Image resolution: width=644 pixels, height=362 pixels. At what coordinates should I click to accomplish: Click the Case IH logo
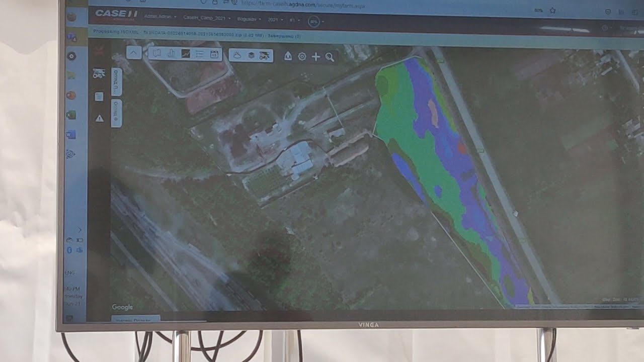116,15
